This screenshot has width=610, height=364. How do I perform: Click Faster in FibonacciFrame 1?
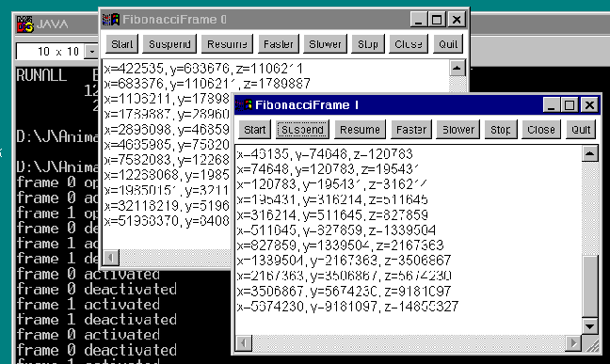pyautogui.click(x=411, y=130)
